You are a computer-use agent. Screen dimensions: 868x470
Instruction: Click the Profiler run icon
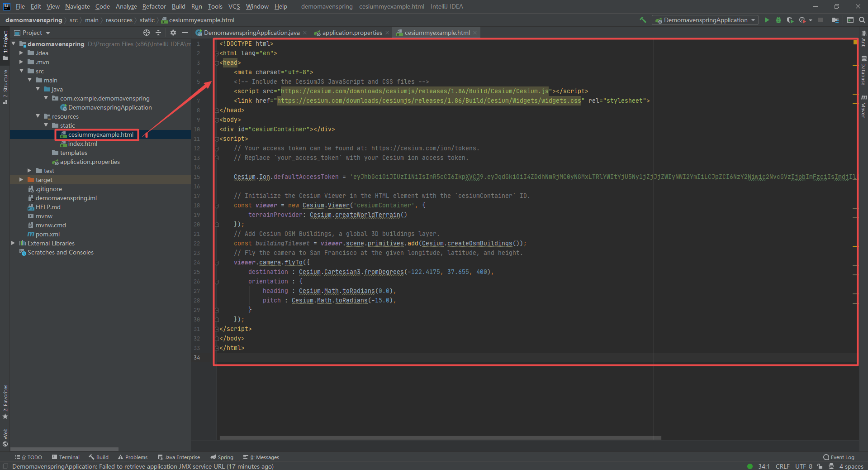point(802,20)
